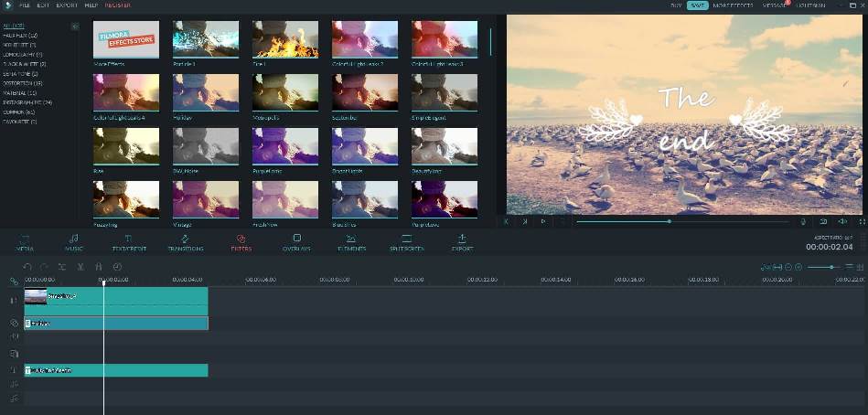Open the Filmora Effects Store thumbnail
The image size is (868, 415).
pyautogui.click(x=126, y=39)
